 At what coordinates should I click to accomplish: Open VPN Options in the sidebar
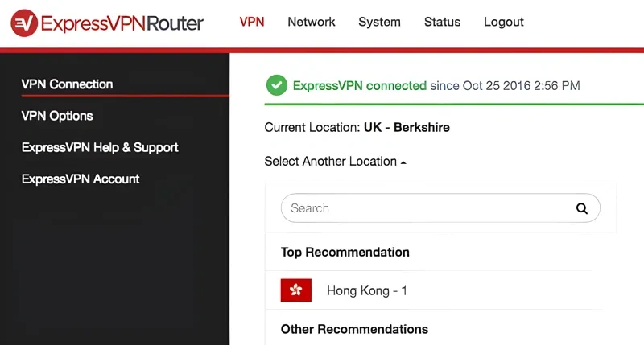coord(57,116)
